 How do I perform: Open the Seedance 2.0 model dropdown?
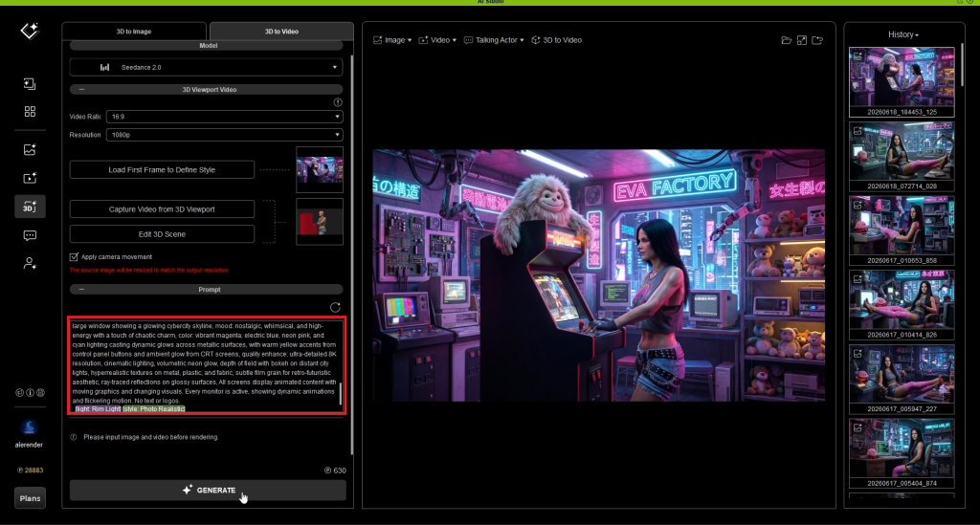207,68
